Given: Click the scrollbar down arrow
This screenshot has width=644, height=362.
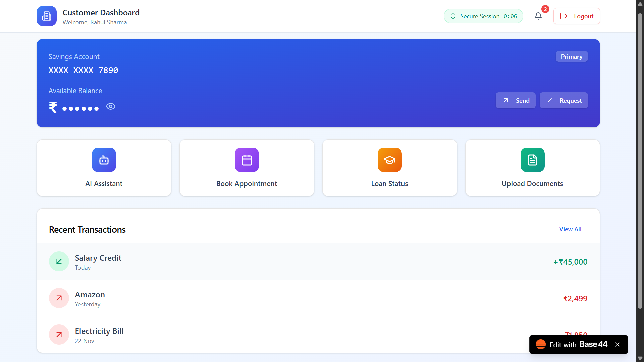Looking at the screenshot, I should point(640,358).
